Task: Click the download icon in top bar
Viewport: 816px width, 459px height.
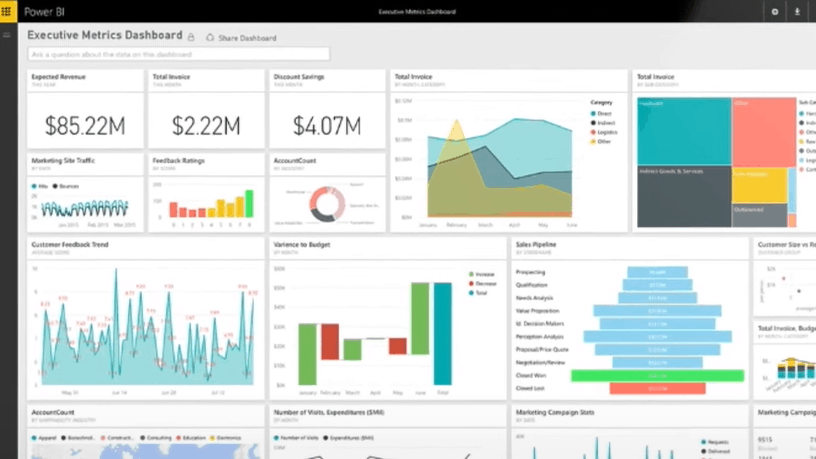Action: click(797, 11)
